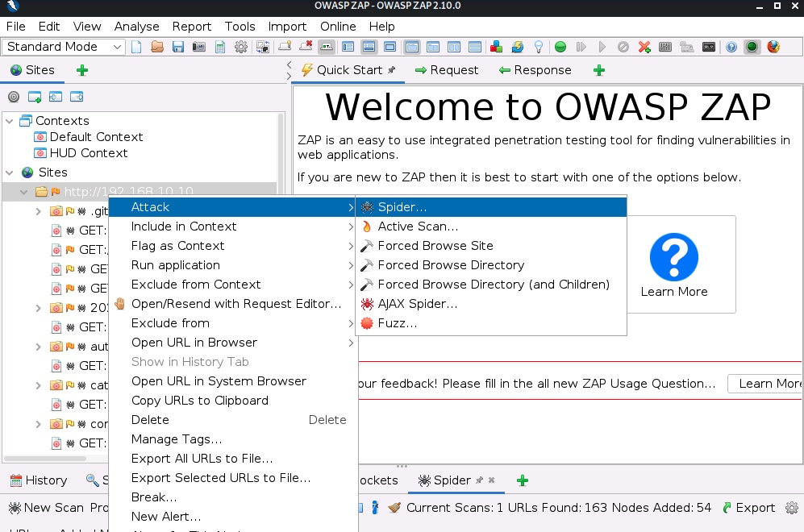
Task: Collapse the http://192.168.10.10 site node
Action: tap(23, 192)
